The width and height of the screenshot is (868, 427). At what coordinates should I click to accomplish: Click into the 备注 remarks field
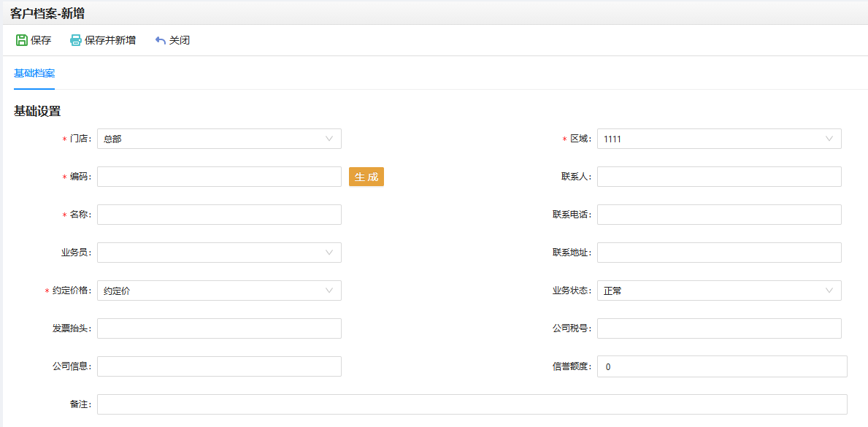coord(472,404)
